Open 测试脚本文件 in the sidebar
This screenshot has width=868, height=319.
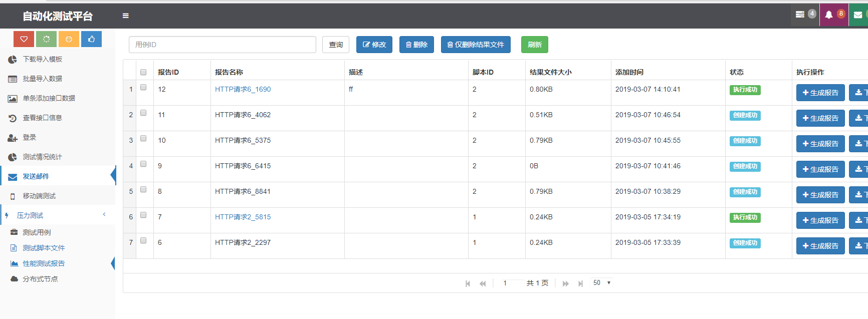pos(44,248)
